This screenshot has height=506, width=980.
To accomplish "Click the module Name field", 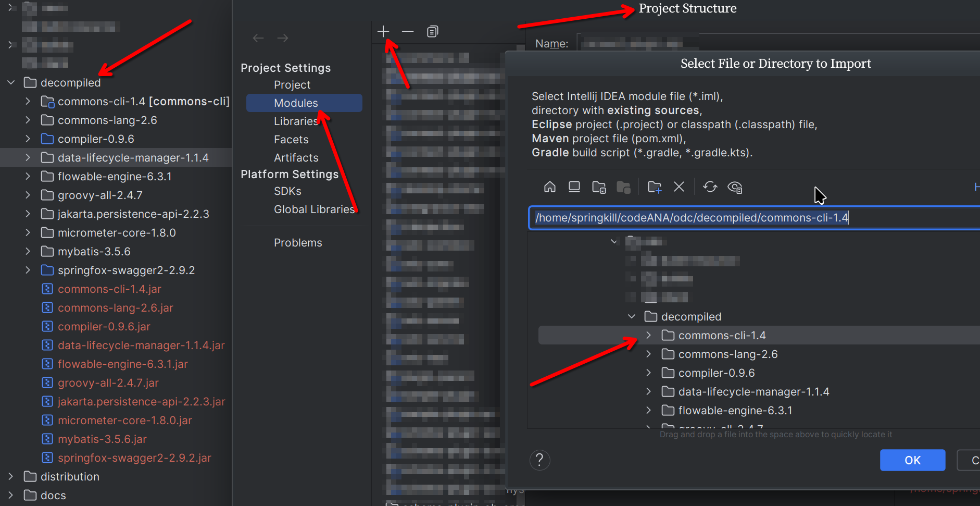I will pyautogui.click(x=778, y=43).
